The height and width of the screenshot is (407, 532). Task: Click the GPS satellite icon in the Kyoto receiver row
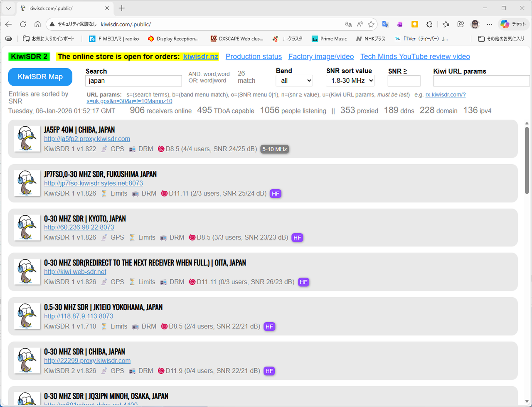[104, 237]
